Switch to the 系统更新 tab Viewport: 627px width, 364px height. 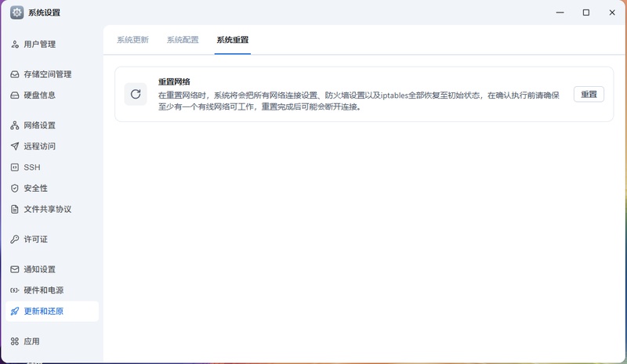pos(132,40)
